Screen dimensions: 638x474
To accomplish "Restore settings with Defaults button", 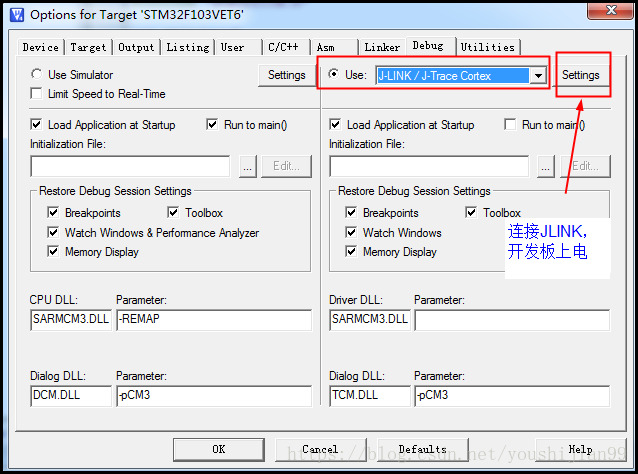I will click(423, 450).
